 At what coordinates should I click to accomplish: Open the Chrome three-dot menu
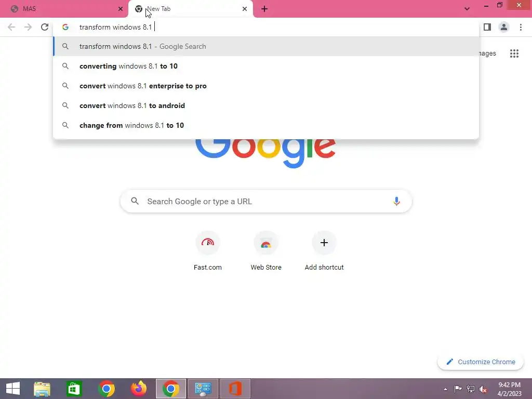click(x=521, y=27)
